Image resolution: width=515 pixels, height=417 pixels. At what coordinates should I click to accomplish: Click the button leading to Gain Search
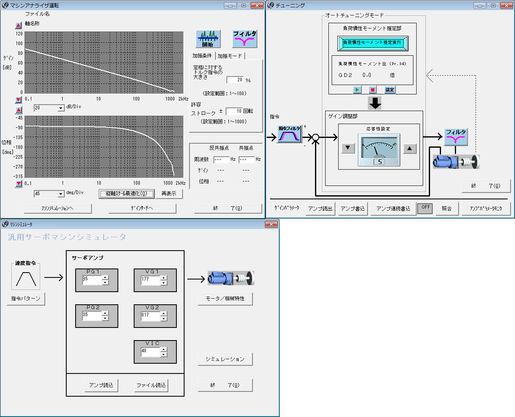tap(142, 208)
